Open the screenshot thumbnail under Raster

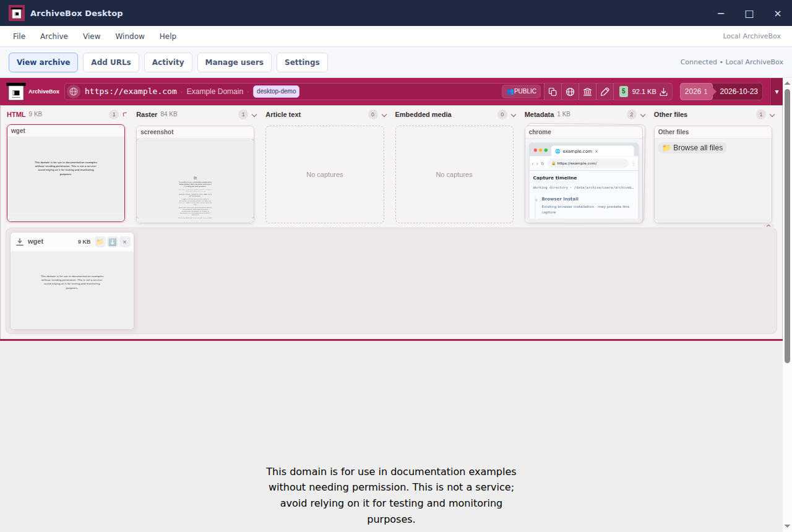click(195, 174)
